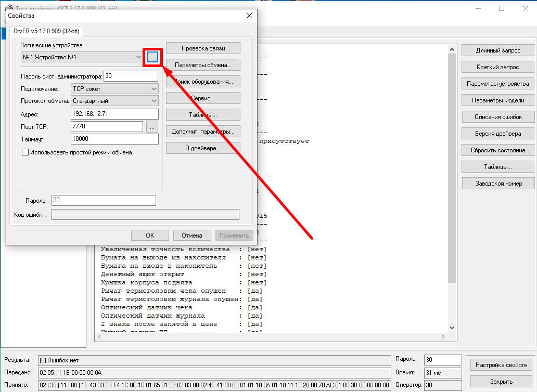Select the DrvFR v5.17.0.909 tab
Image resolution: width=537 pixels, height=392 pixels.
46,31
